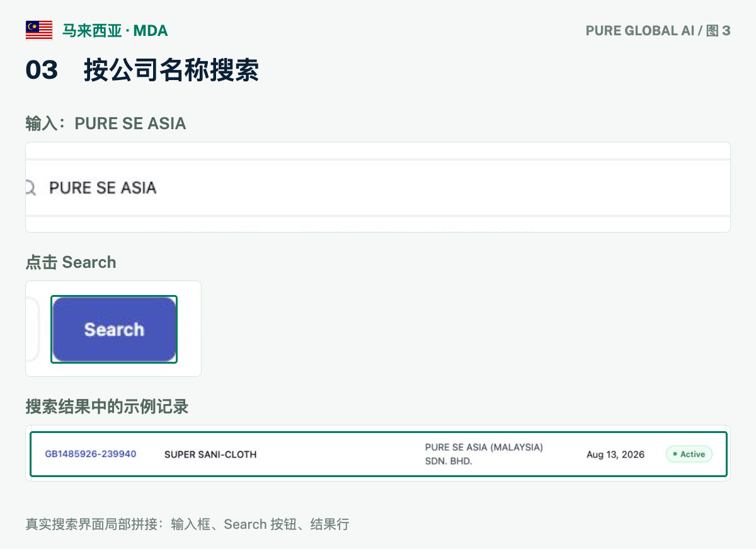Click the 按公司名称搜索 heading
The height and width of the screenshot is (549, 756).
pos(171,70)
